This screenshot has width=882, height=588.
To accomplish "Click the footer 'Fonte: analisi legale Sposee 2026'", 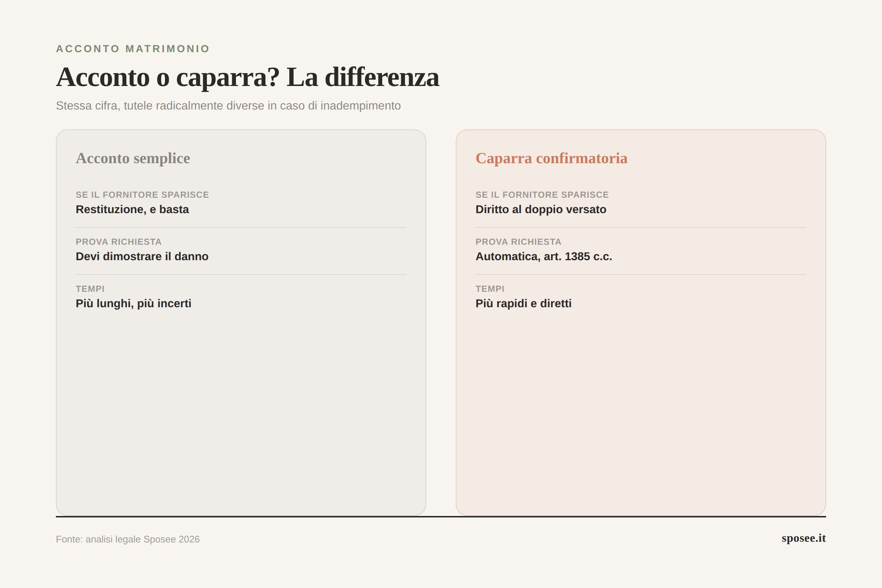I will click(128, 539).
